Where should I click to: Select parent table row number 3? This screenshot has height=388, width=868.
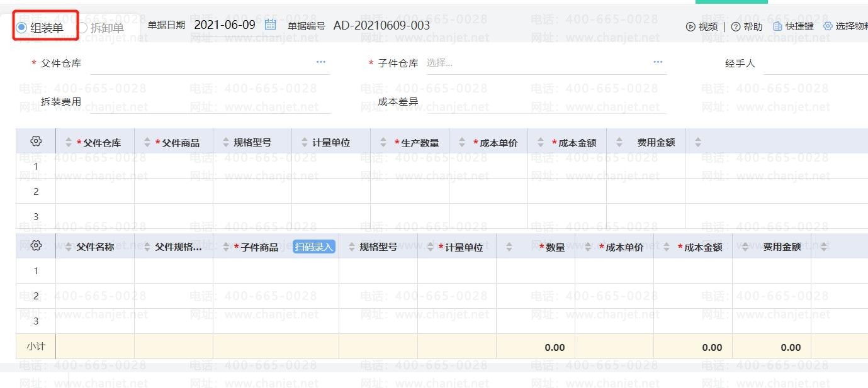click(x=36, y=216)
